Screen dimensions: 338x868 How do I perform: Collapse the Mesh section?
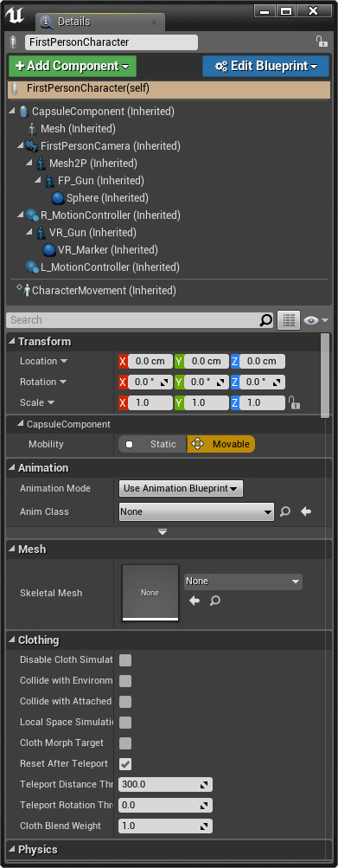tap(12, 550)
